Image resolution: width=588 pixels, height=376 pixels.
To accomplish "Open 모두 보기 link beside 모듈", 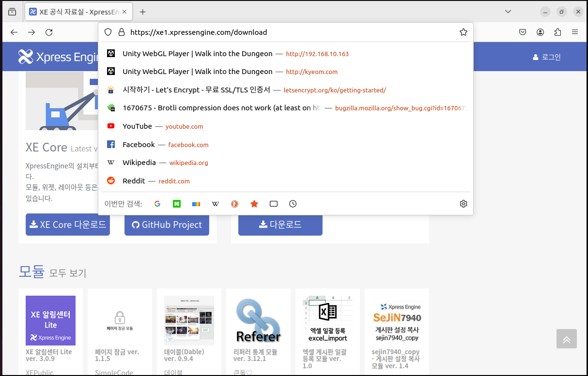I will 68,273.
